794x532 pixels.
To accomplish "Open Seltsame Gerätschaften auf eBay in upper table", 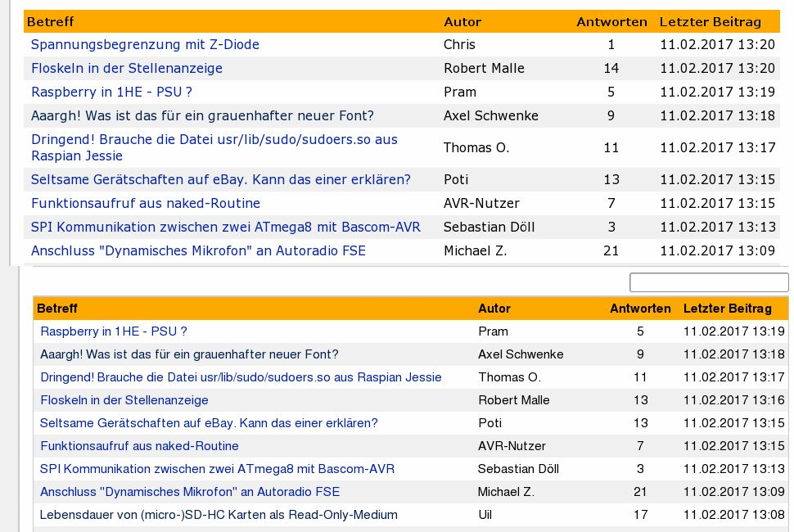I will coord(220,179).
